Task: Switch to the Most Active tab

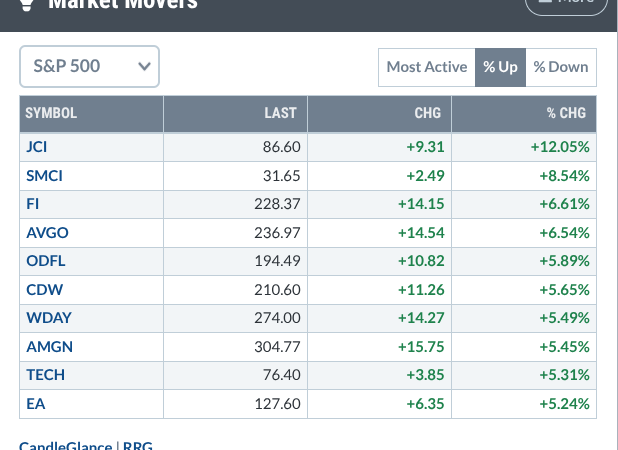Action: (x=427, y=67)
